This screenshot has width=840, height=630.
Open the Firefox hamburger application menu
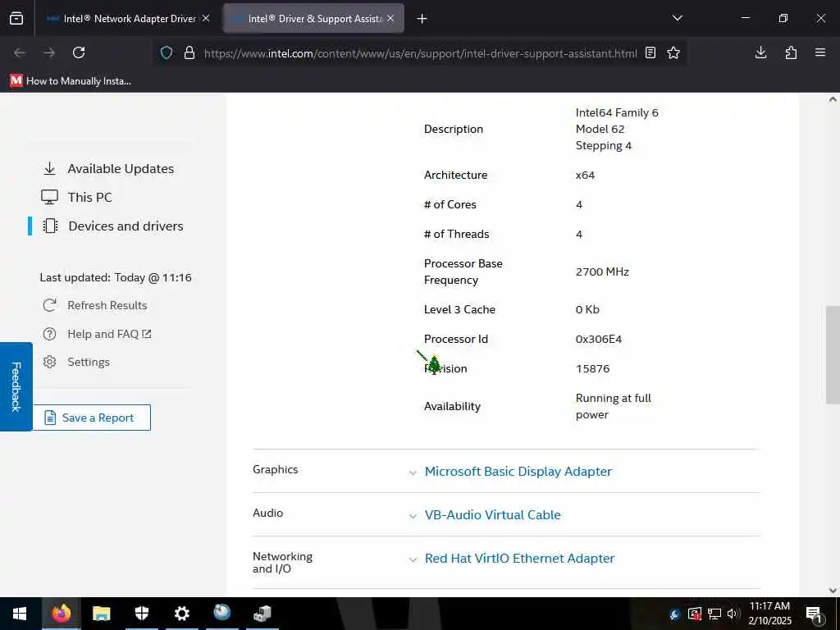[x=820, y=52]
